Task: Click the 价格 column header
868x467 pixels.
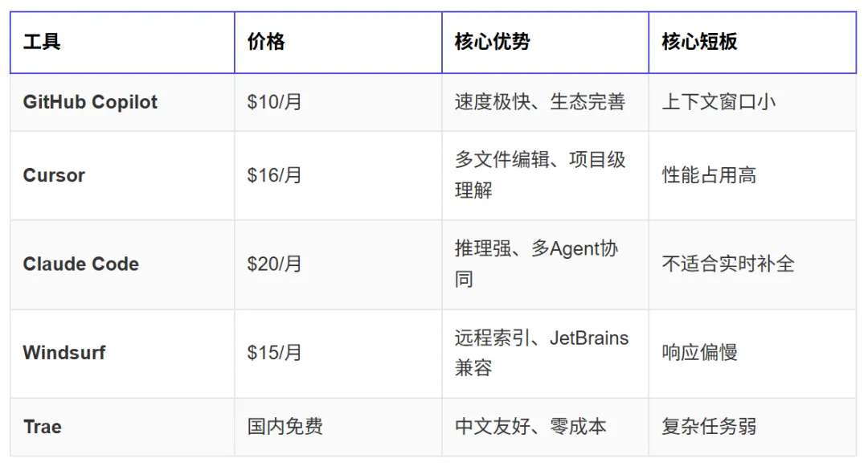Action: click(338, 42)
